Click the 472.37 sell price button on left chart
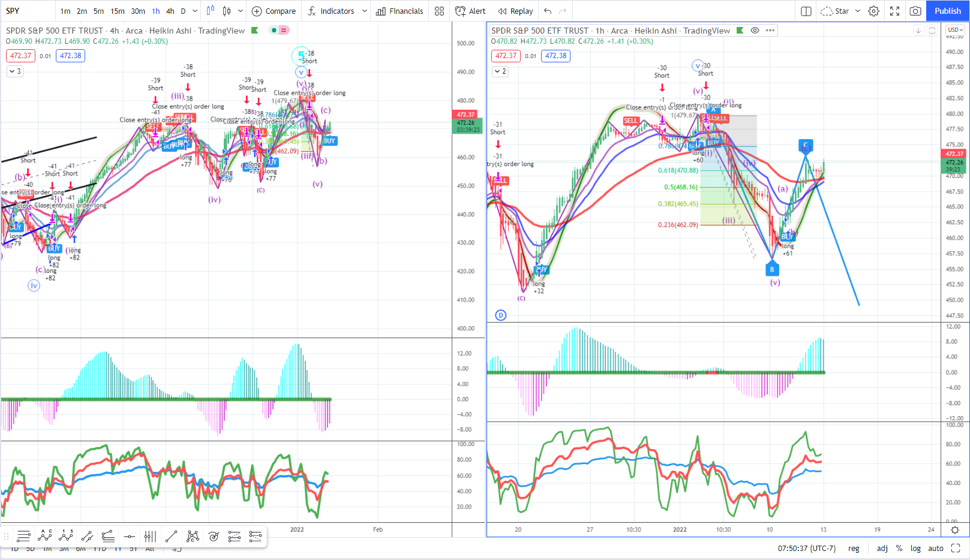Viewport: 970px width, 560px height. click(x=20, y=56)
